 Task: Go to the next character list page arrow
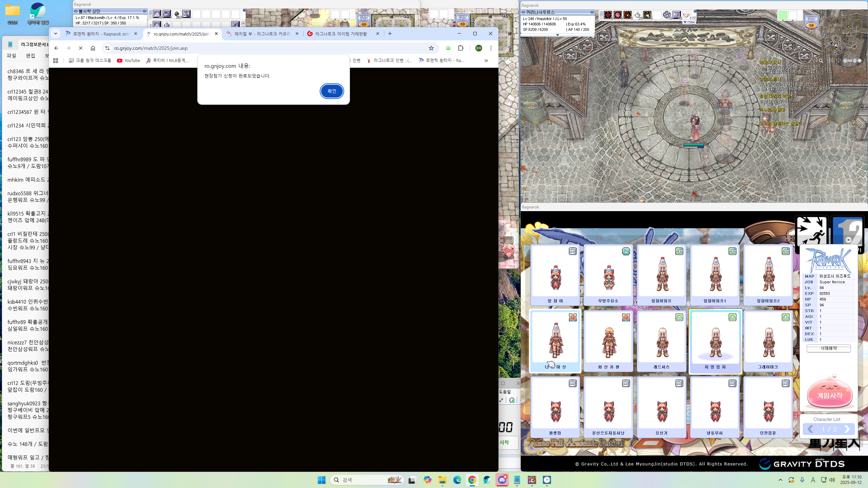click(x=847, y=429)
